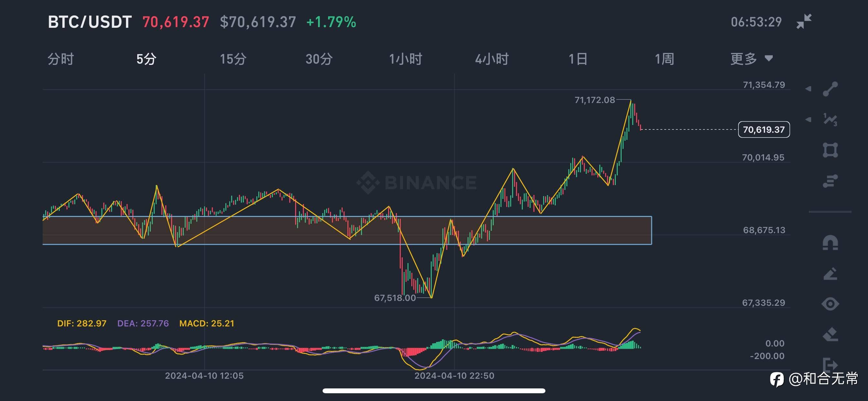Select the rectangle shape drawing tool
The width and height of the screenshot is (868, 401).
830,150
